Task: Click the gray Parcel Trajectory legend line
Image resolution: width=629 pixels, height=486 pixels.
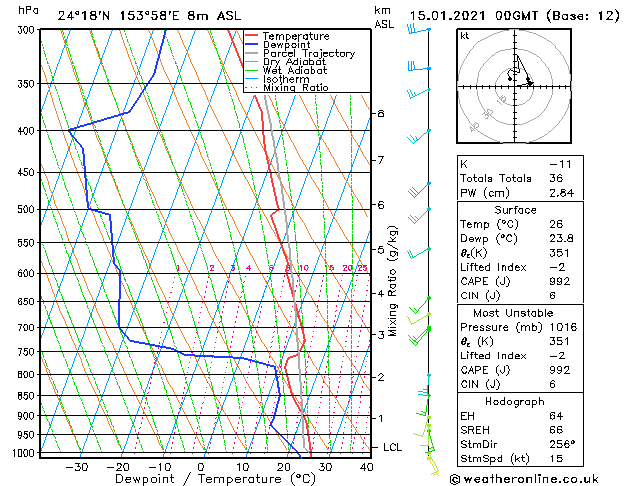Action: 252,53
